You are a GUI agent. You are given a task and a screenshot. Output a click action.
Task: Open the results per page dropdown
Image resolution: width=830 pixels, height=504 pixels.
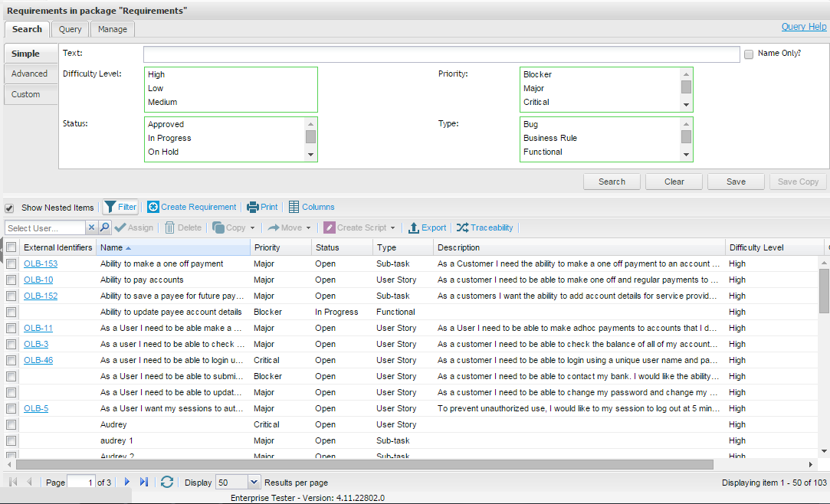click(254, 483)
